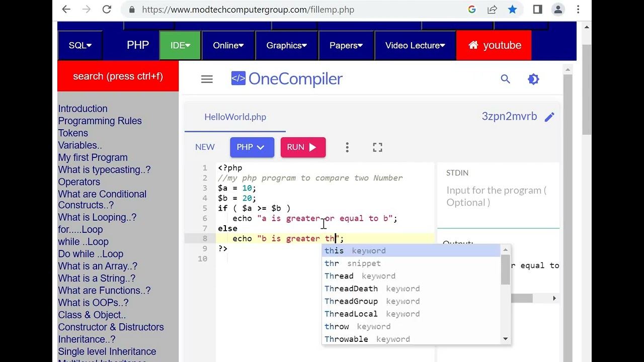Open the Online dropdown menu
The height and width of the screenshot is (362, 644).
[x=228, y=45]
